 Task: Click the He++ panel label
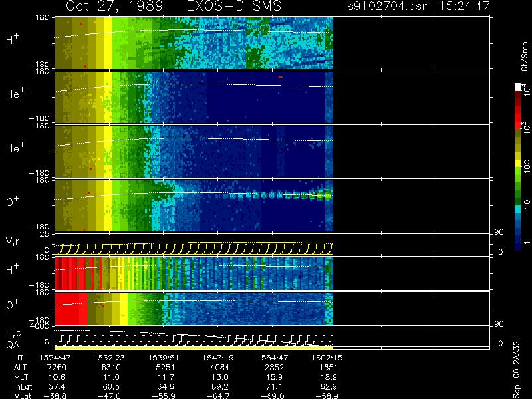click(x=19, y=93)
